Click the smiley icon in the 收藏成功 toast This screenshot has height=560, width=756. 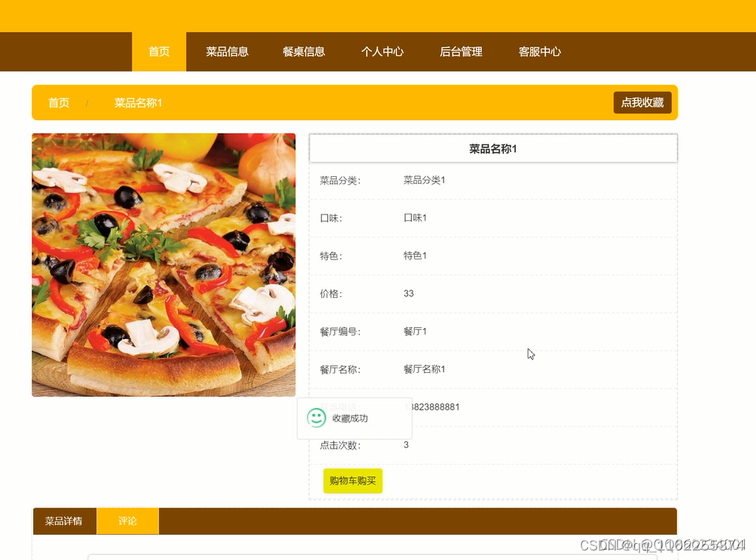point(316,419)
